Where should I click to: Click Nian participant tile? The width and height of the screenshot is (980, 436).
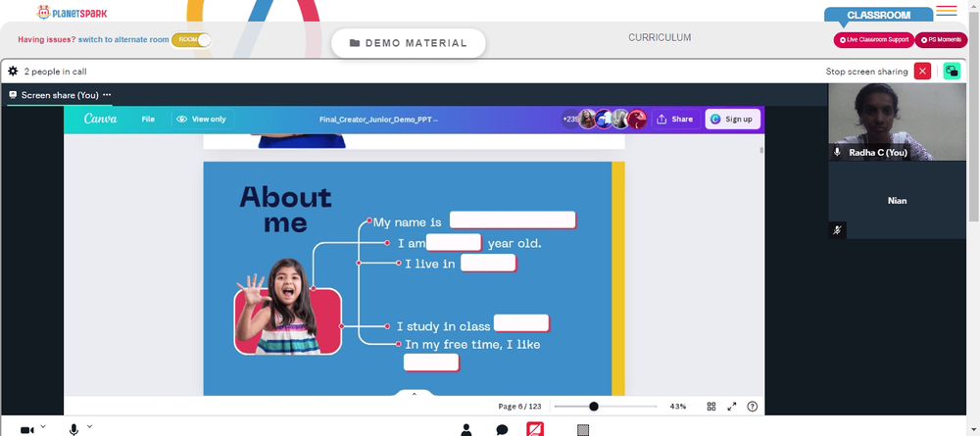click(897, 200)
